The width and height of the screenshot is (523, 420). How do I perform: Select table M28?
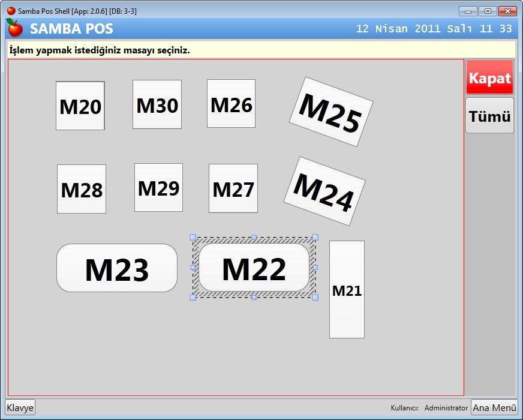point(82,189)
